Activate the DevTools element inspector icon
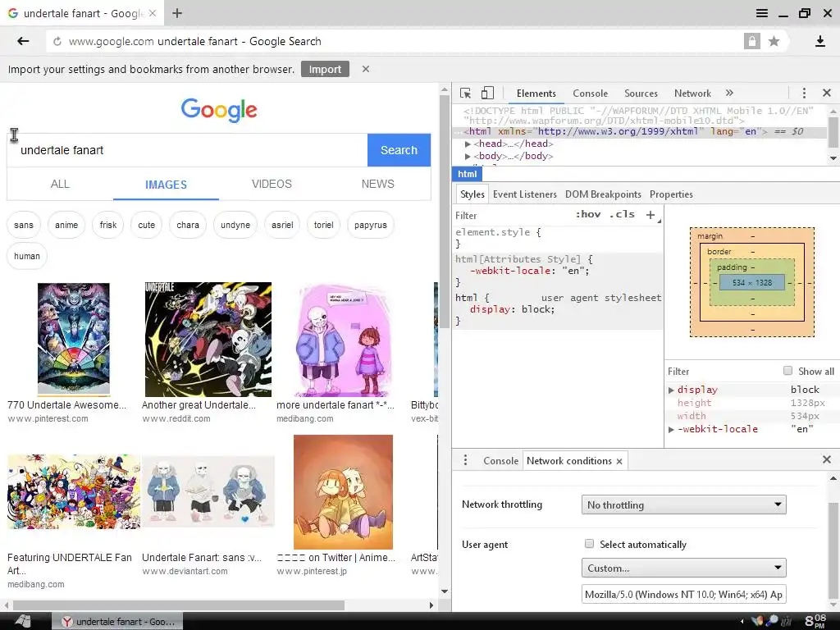Viewport: 840px width, 630px height. coord(465,94)
